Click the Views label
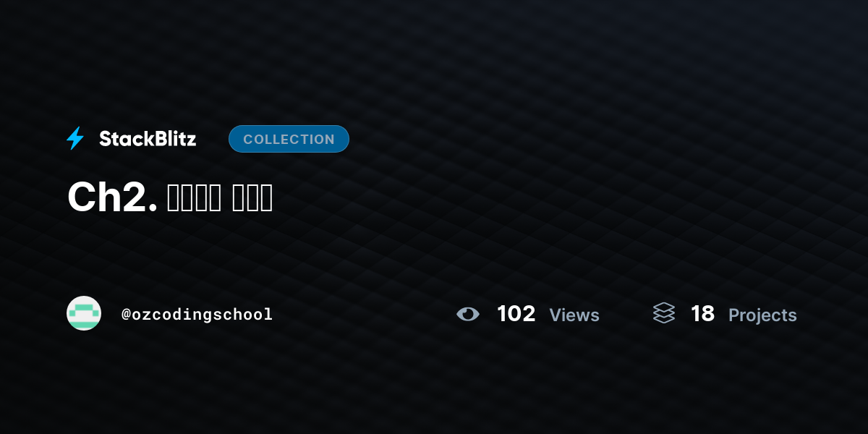The width and height of the screenshot is (868, 434). (574, 315)
